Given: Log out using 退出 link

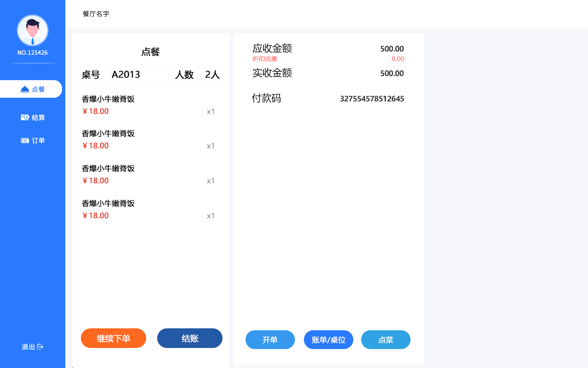Looking at the screenshot, I should 29,347.
